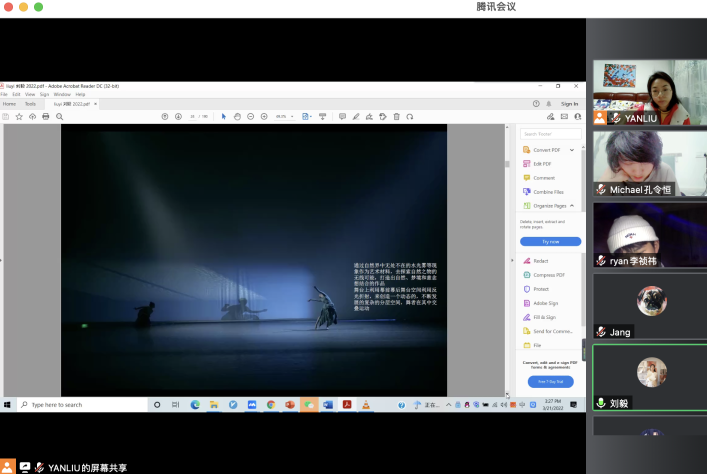Print the PDF with the printer icon
This screenshot has width=707, height=474.
pyautogui.click(x=46, y=116)
